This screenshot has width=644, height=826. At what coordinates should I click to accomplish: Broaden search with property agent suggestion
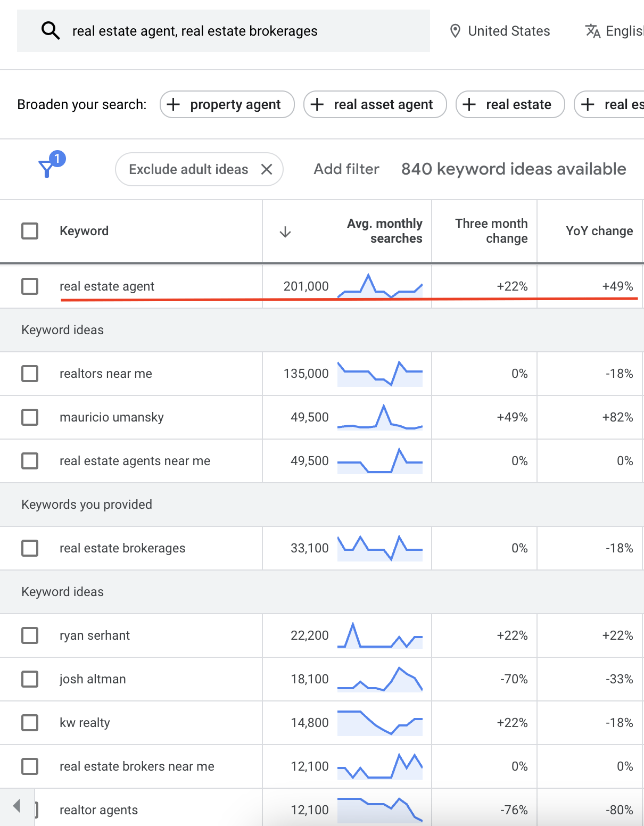point(227,104)
